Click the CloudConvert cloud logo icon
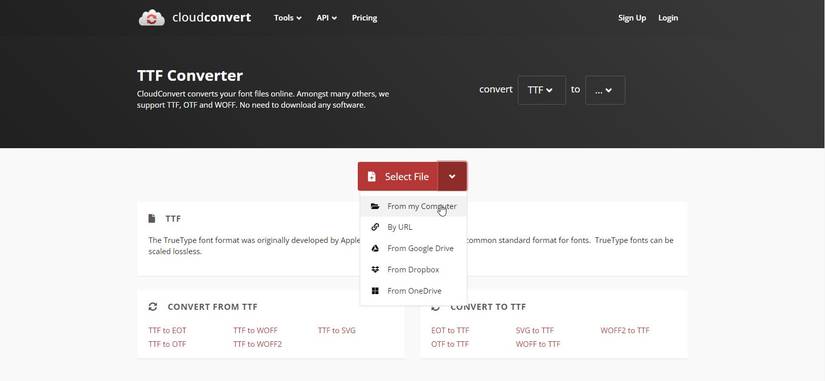 152,18
